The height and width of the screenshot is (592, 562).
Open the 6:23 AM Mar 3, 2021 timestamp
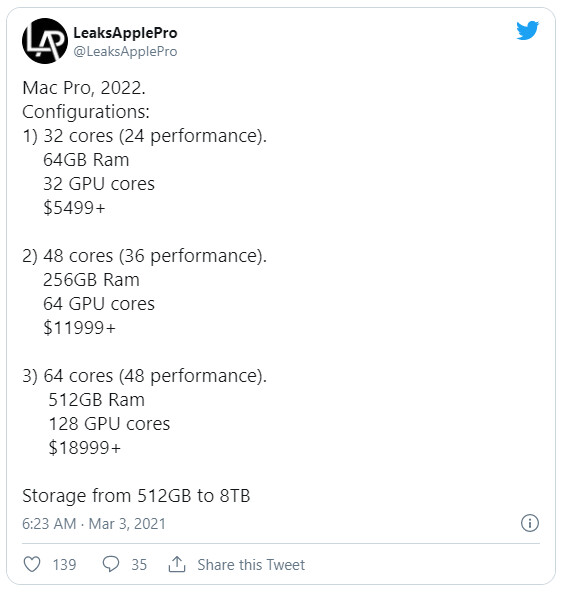(x=94, y=524)
